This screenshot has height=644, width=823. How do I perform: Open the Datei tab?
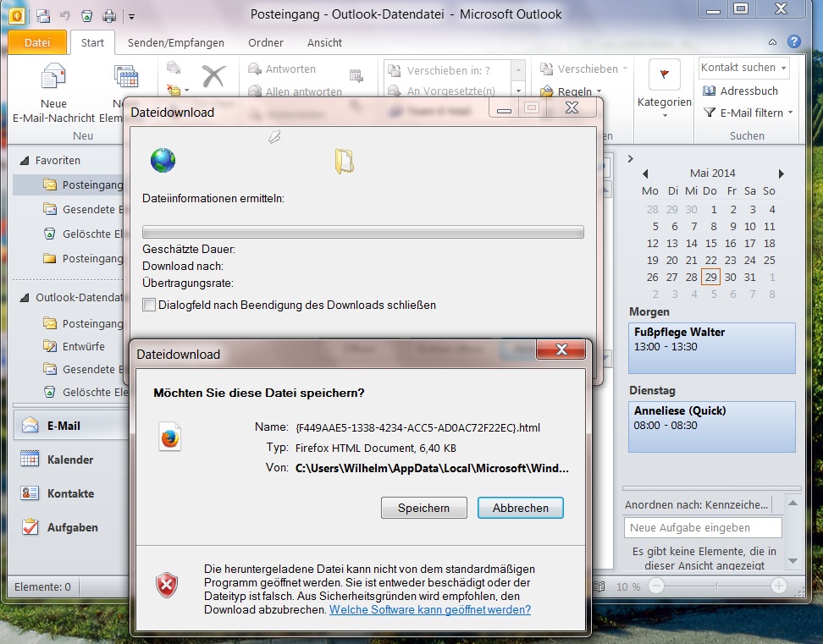[37, 42]
